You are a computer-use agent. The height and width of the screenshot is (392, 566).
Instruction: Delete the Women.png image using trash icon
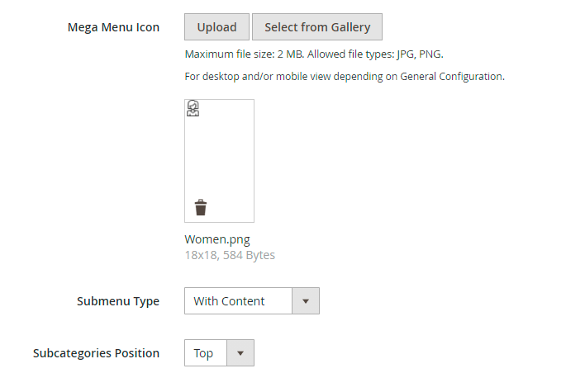[x=201, y=207]
